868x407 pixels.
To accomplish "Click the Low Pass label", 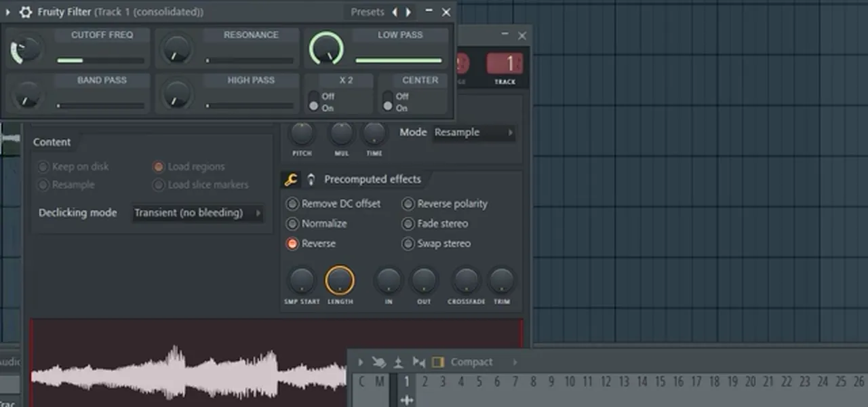I will click(400, 35).
